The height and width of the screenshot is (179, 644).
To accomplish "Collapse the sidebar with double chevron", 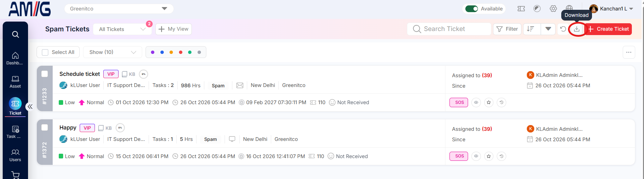I will pos(30,107).
